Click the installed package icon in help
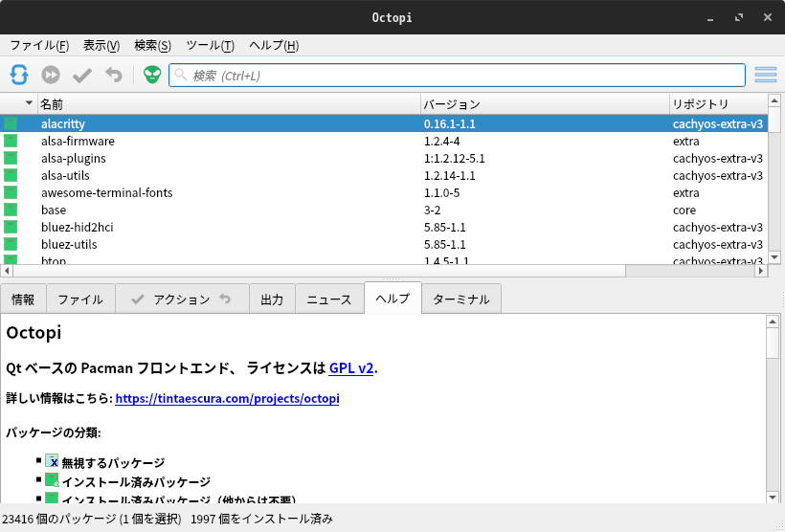785x532 pixels. tap(52, 480)
